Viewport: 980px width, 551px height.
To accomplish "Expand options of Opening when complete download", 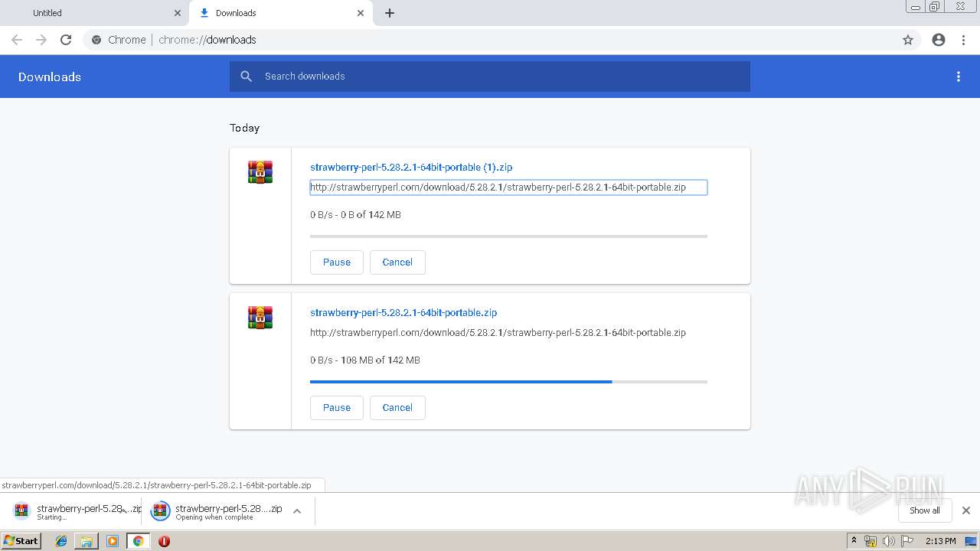I will (x=297, y=511).
